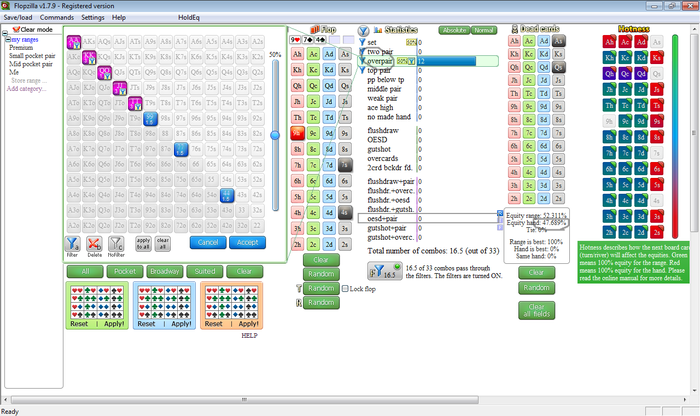Click the green suit selection Apply! button
Image resolution: width=700 pixels, height=416 pixels.
pyautogui.click(x=114, y=324)
